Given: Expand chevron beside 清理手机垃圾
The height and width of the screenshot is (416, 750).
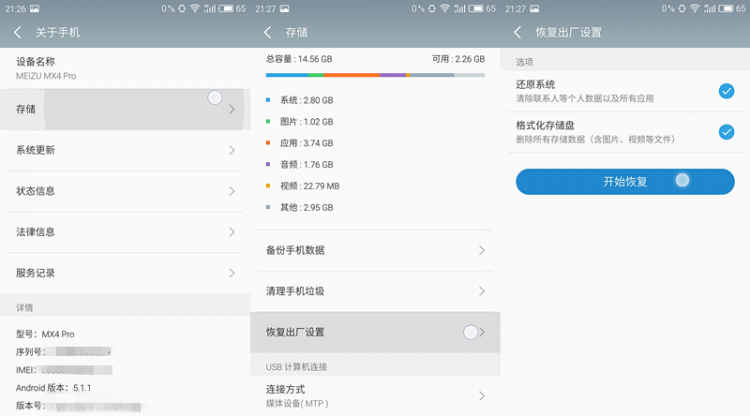Looking at the screenshot, I should pyautogui.click(x=482, y=291).
